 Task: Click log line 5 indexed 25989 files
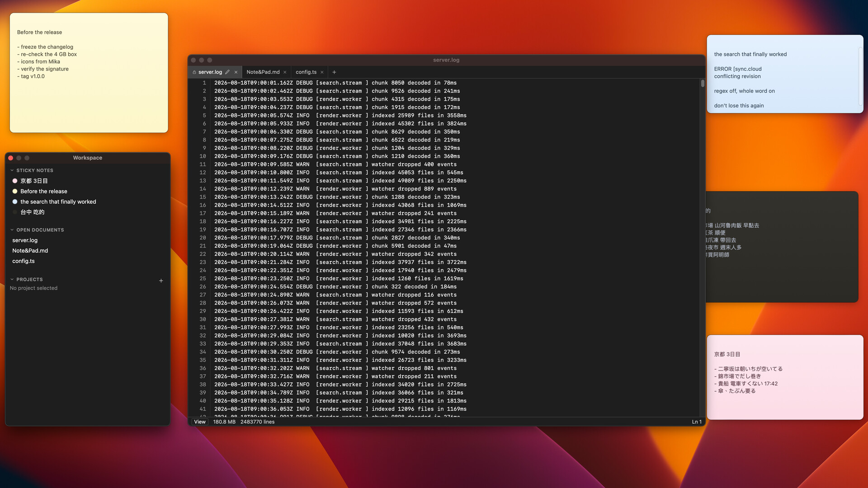pos(340,116)
